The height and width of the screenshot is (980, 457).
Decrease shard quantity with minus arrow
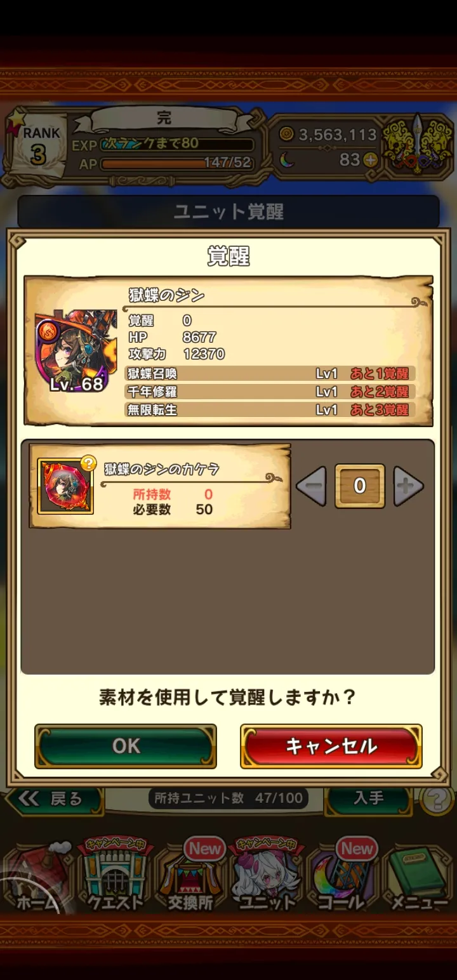(x=311, y=486)
